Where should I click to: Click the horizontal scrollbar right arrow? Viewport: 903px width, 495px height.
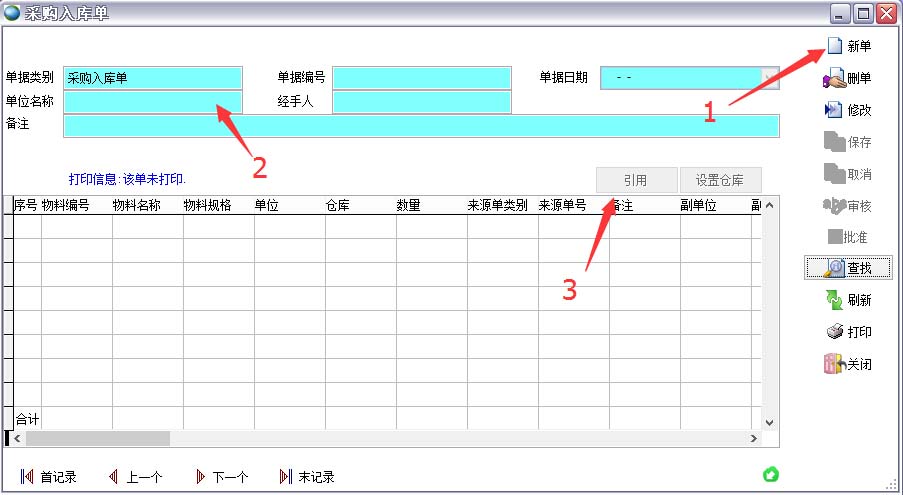click(x=754, y=439)
